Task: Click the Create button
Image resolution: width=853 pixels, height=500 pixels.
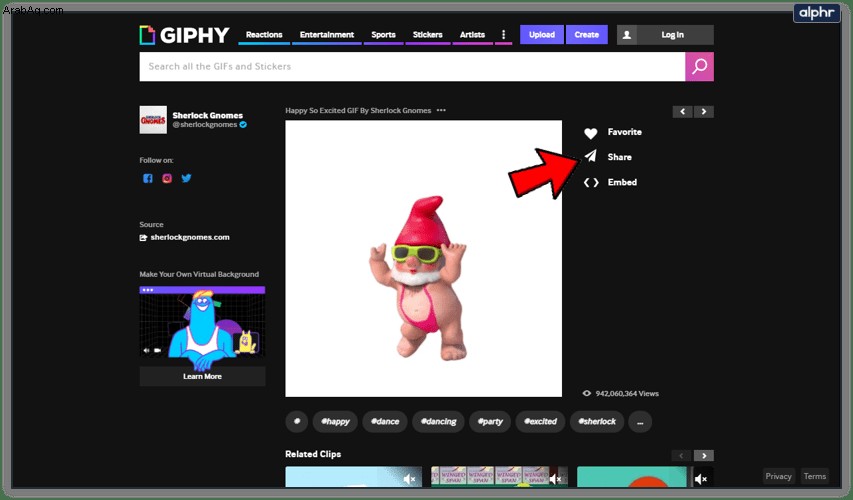Action: (x=586, y=35)
